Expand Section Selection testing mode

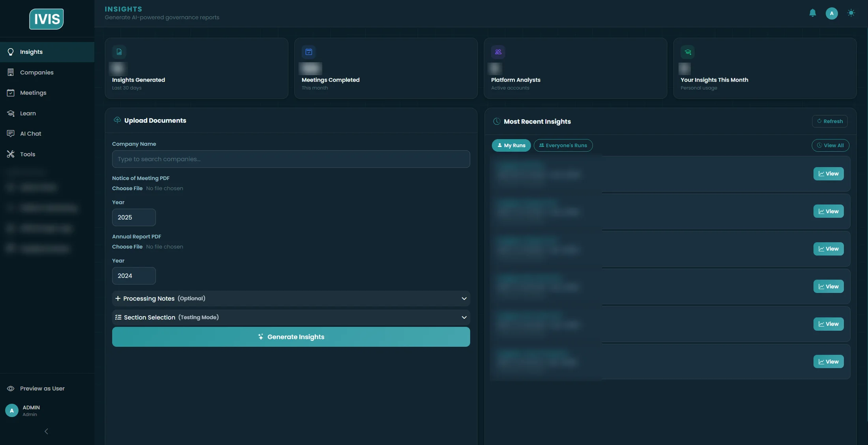(291, 318)
